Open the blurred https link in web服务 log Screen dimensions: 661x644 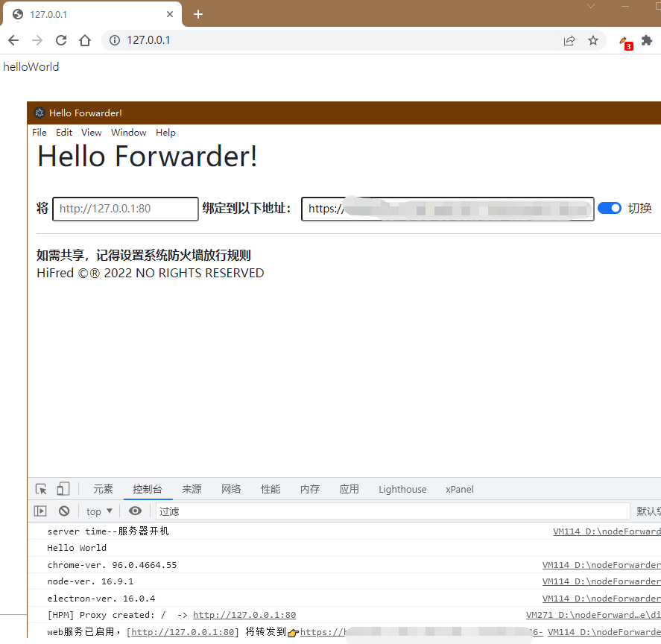pyautogui.click(x=422, y=632)
